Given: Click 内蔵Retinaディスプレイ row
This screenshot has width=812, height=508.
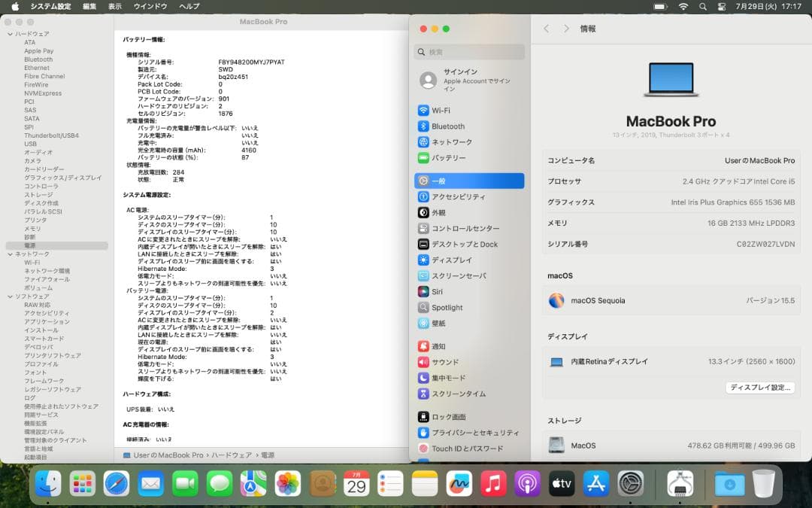Looking at the screenshot, I should point(671,361).
